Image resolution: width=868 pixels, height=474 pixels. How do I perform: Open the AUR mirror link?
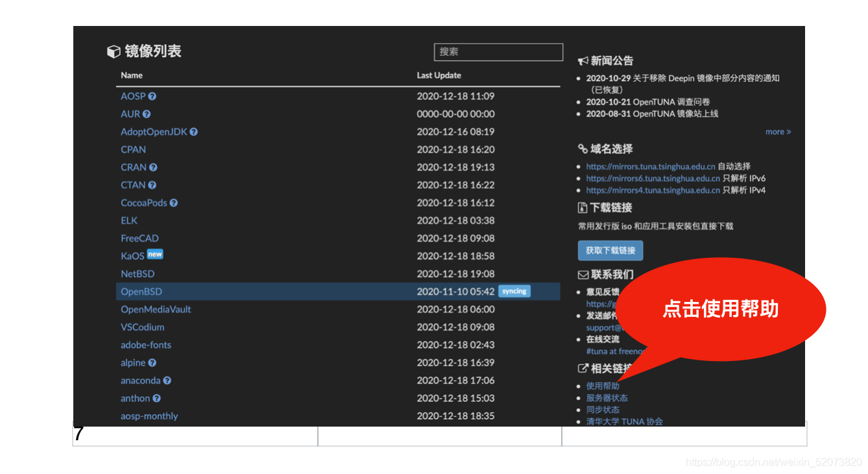[x=130, y=114]
